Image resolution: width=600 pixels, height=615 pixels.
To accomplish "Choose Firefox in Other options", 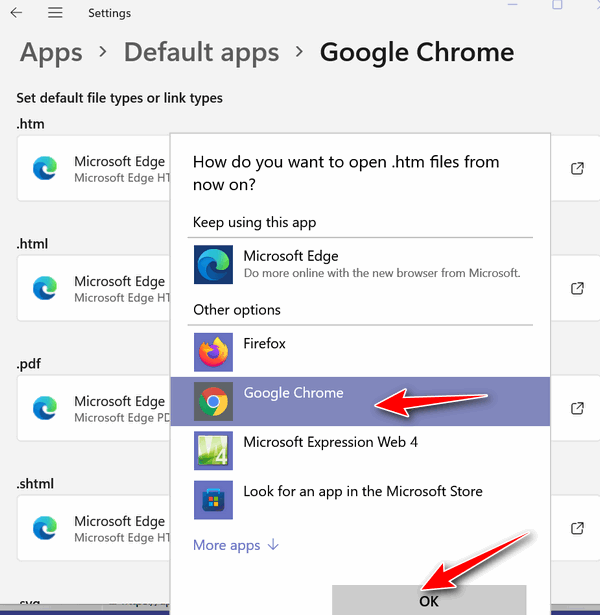I will [x=360, y=352].
